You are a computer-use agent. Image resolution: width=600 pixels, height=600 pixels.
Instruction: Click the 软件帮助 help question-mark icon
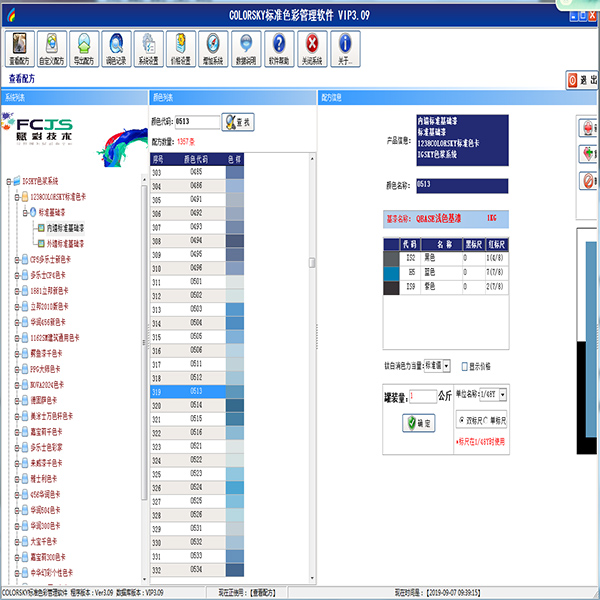click(x=279, y=48)
